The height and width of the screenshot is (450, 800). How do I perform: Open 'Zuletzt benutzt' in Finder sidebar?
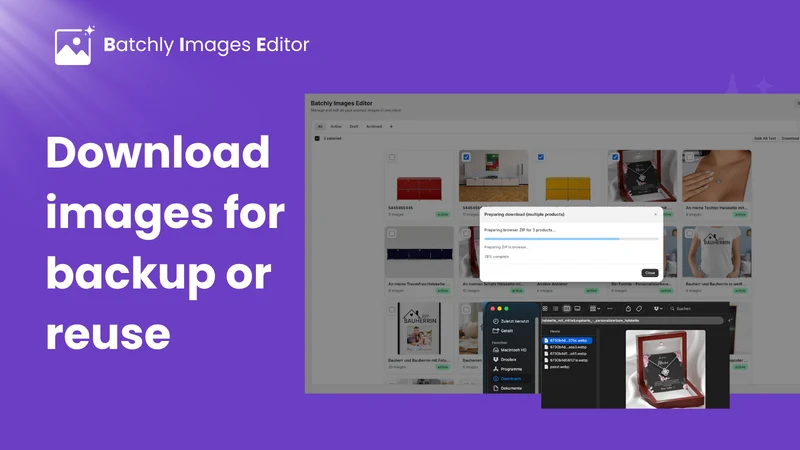tap(511, 321)
